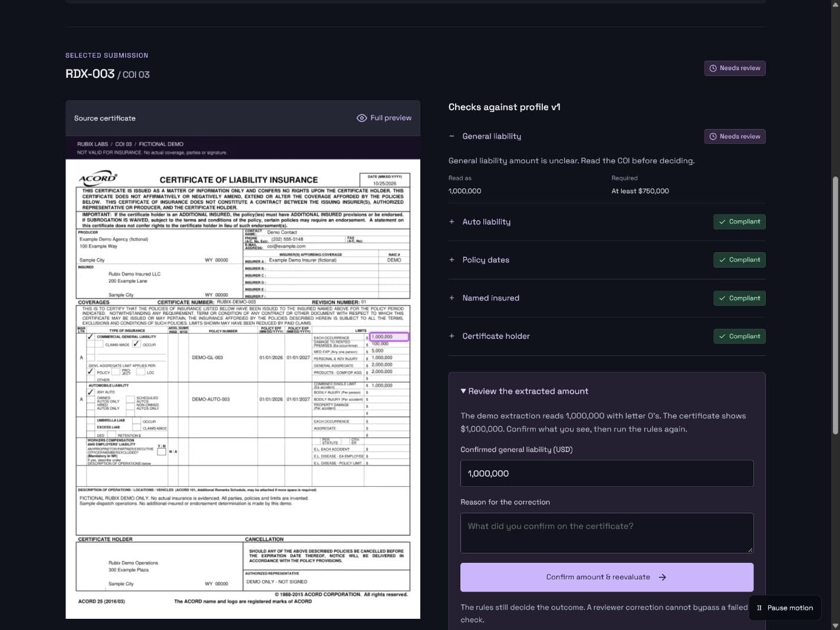Click the Pause motion button

tap(785, 608)
